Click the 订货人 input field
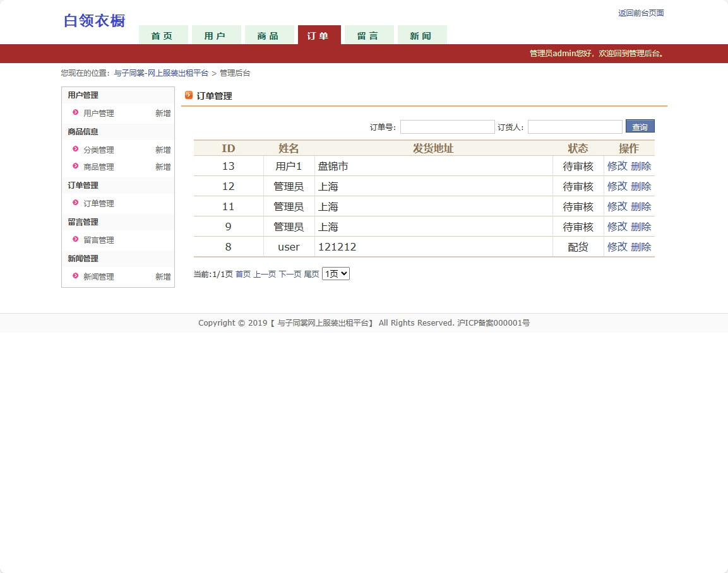This screenshot has height=573, width=728. pyautogui.click(x=575, y=126)
